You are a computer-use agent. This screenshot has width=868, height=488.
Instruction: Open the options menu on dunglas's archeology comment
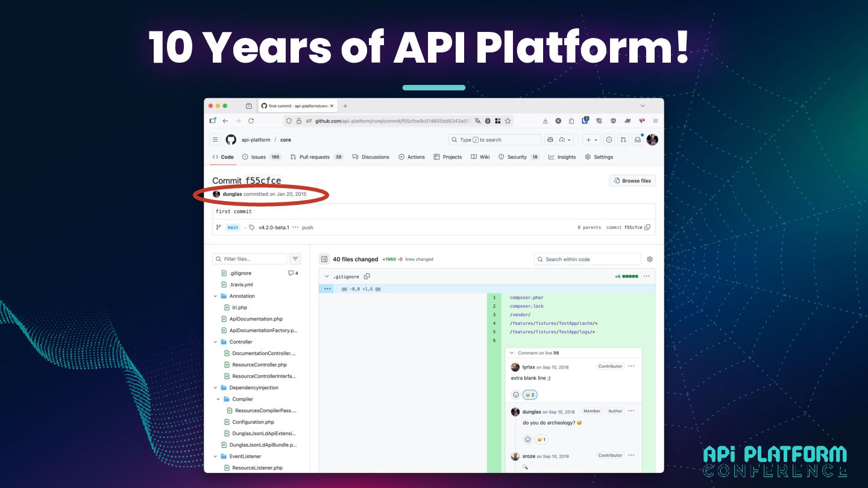631,411
